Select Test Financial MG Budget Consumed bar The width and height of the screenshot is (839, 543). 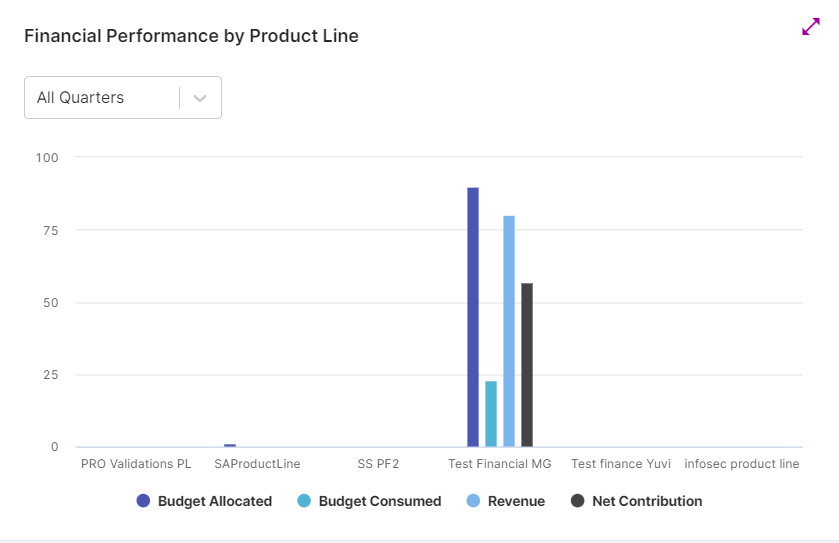click(x=491, y=414)
